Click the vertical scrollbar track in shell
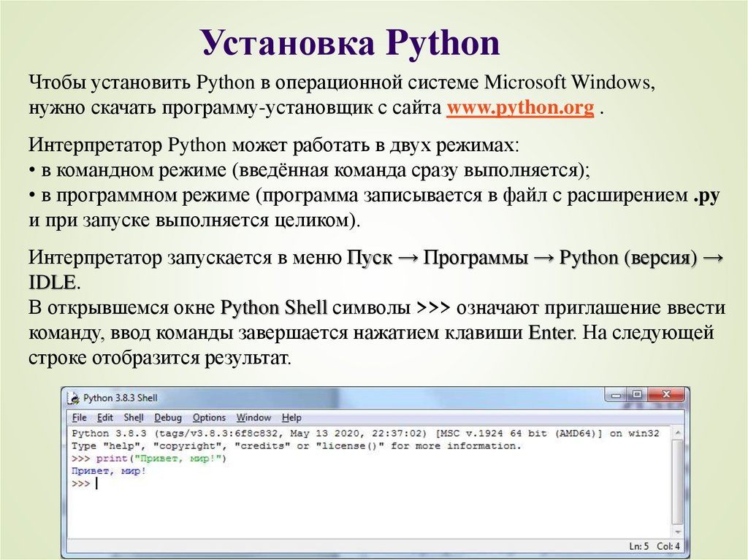 [677, 483]
